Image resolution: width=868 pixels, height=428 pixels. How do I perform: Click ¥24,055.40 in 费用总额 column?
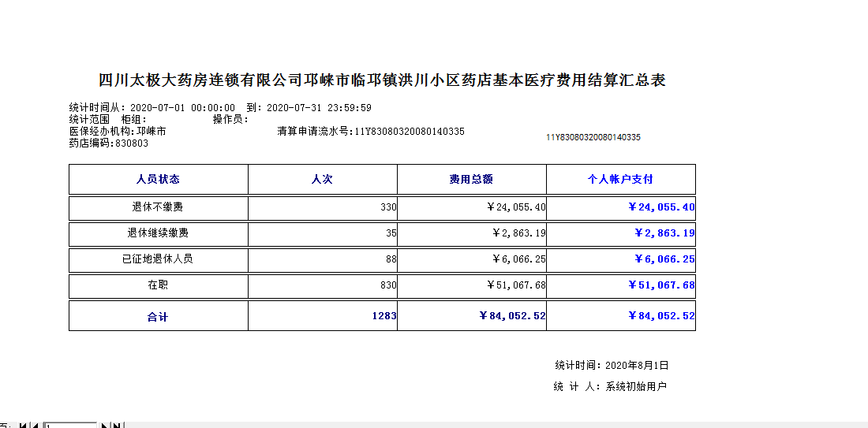pos(471,208)
